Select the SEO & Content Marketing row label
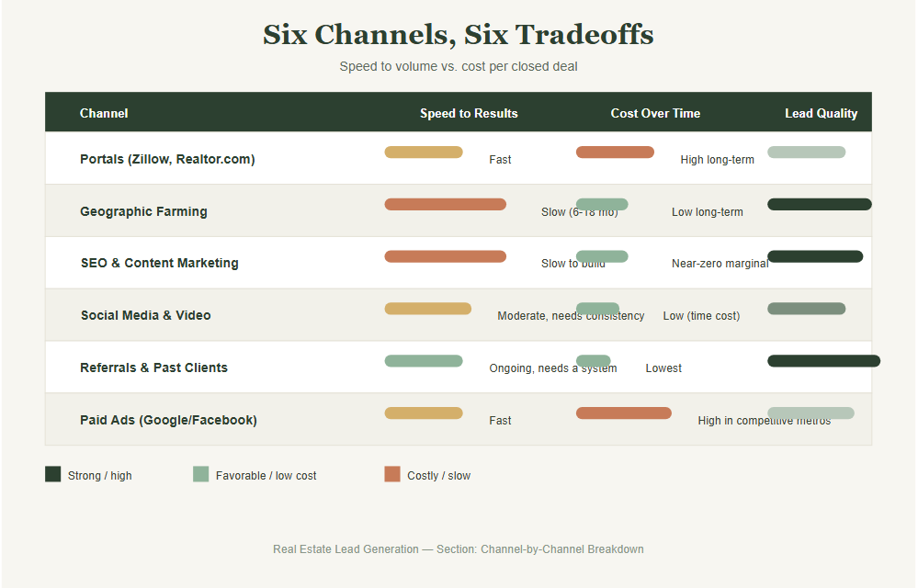The height and width of the screenshot is (588, 918). pos(159,264)
